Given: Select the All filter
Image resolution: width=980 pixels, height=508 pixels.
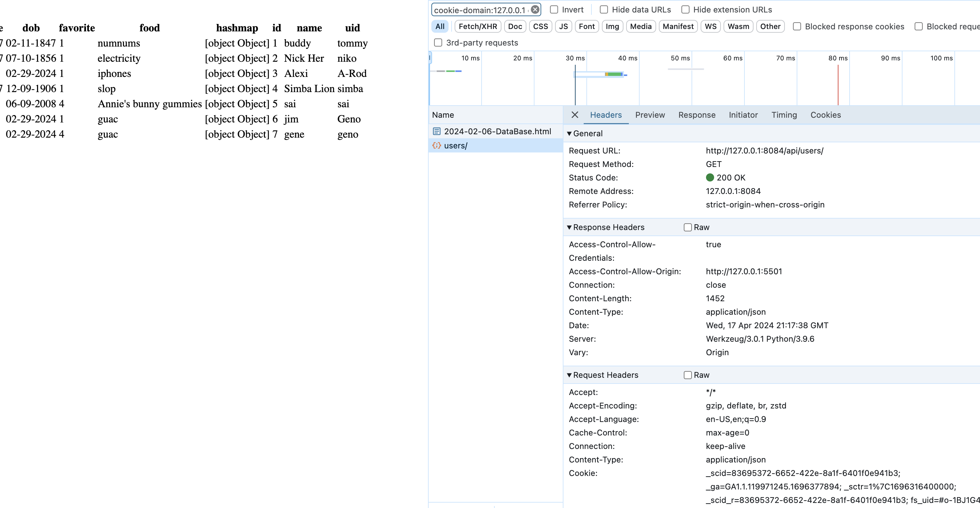Looking at the screenshot, I should [440, 26].
